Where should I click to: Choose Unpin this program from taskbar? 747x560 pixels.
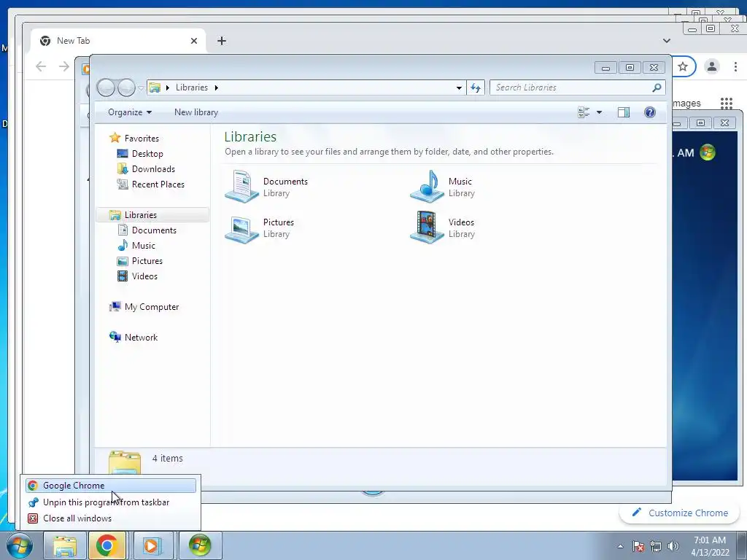point(111,502)
